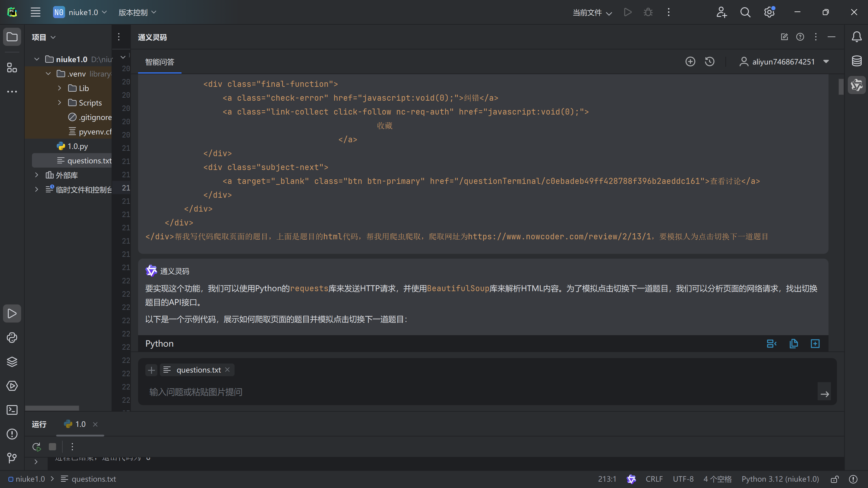Toggle the Tongyi Lingma sidebar icon
This screenshot has height=488, width=868.
pyautogui.click(x=857, y=85)
